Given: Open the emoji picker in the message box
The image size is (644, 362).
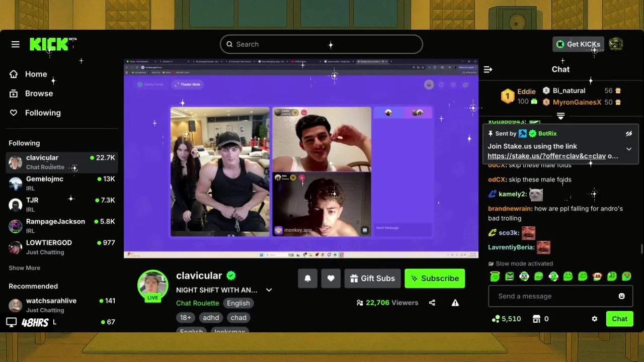Looking at the screenshot, I should pyautogui.click(x=621, y=296).
